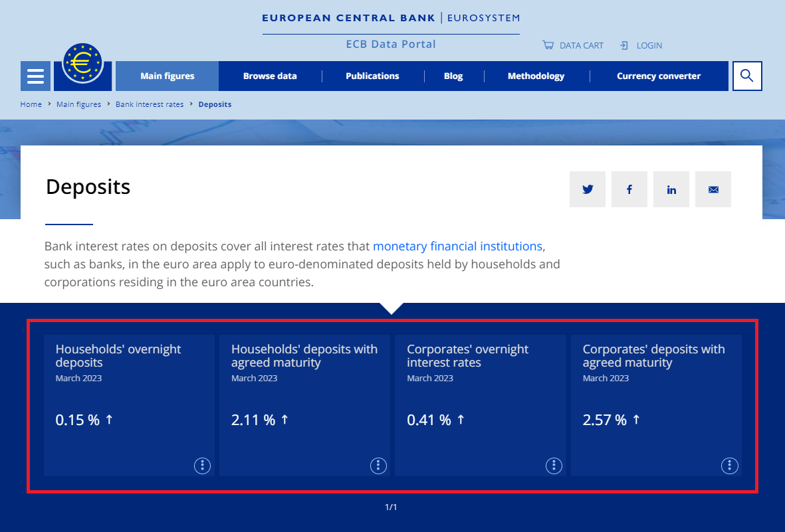Click the 1/1 page indicator
785x532 pixels.
[392, 507]
